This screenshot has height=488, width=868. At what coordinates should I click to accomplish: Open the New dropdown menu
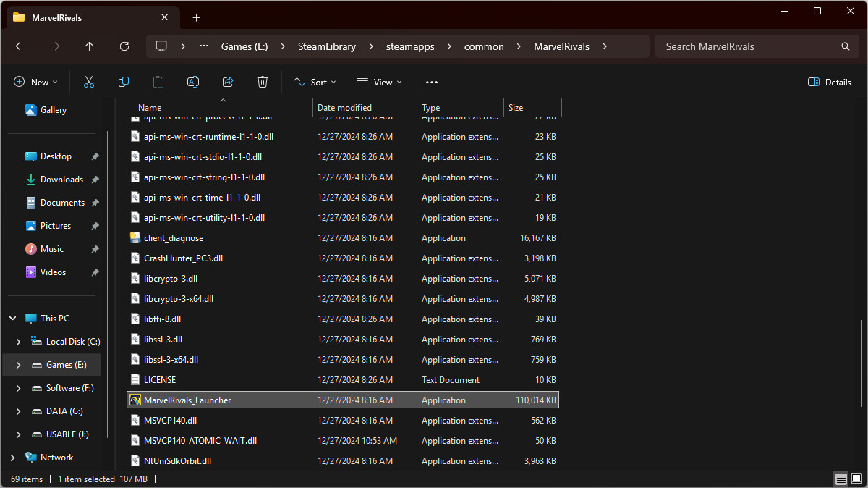35,83
